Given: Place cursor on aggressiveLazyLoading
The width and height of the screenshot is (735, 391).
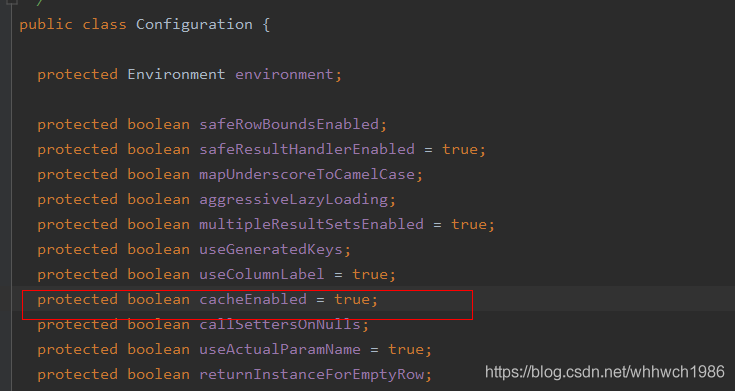Looking at the screenshot, I should point(293,199).
